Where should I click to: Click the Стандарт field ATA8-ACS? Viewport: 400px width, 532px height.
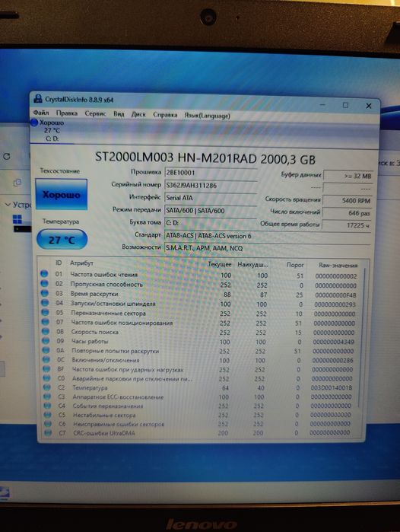[267, 235]
